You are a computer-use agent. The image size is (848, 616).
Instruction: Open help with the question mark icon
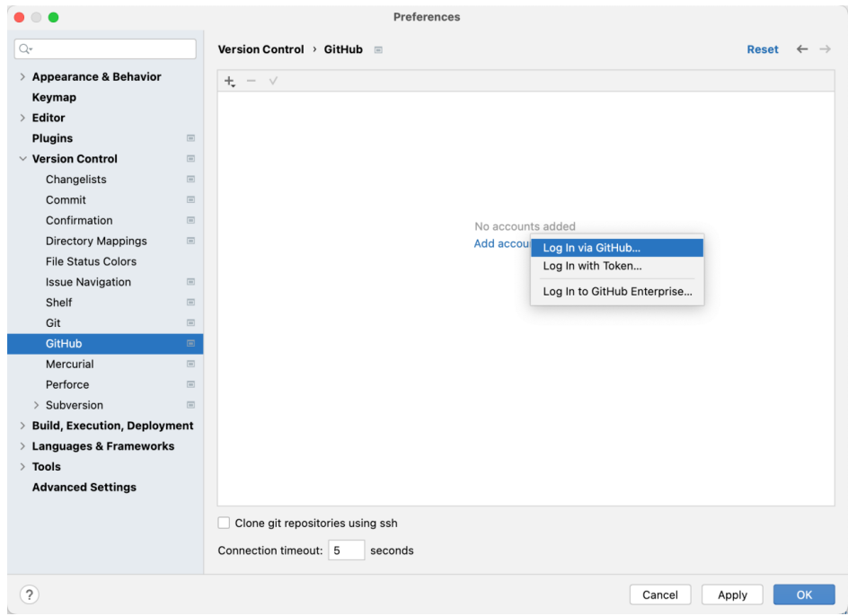pos(30,595)
